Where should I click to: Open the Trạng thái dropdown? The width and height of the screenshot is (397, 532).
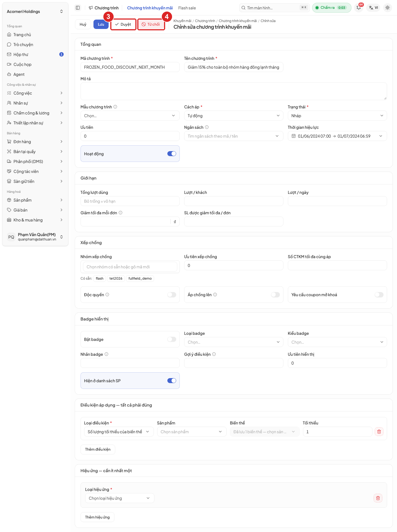(337, 116)
